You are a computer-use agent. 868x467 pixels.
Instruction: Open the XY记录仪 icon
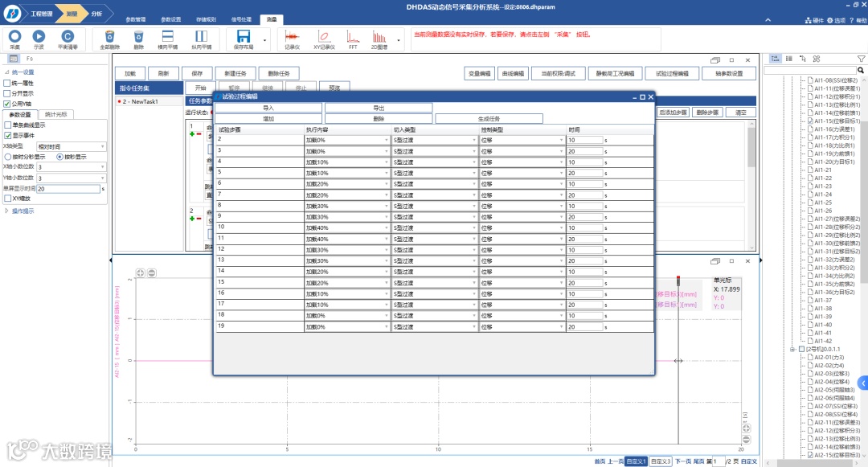click(324, 36)
